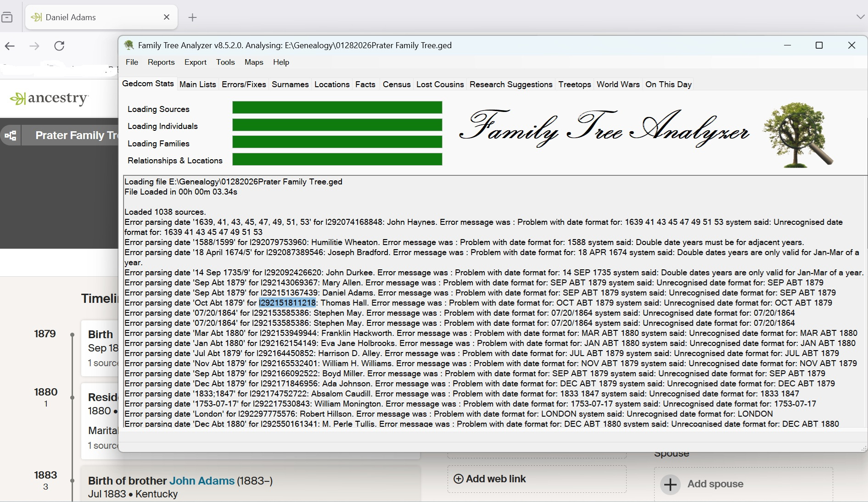This screenshot has height=502, width=868.
Task: Close the Daniel Adams browser tab
Action: click(167, 17)
